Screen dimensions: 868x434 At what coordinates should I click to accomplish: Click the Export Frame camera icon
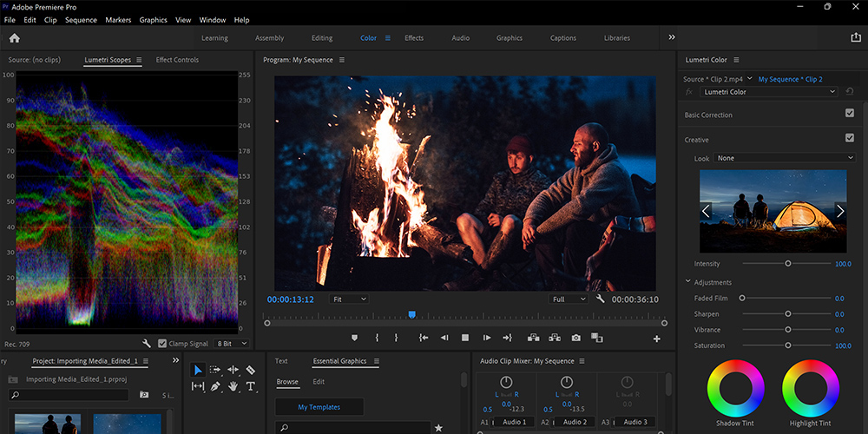pos(576,338)
